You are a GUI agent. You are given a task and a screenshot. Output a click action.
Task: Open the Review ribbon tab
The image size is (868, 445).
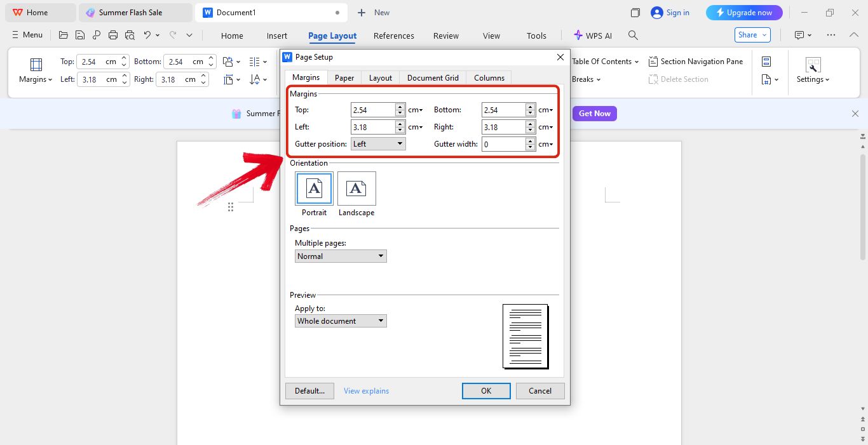coord(446,36)
